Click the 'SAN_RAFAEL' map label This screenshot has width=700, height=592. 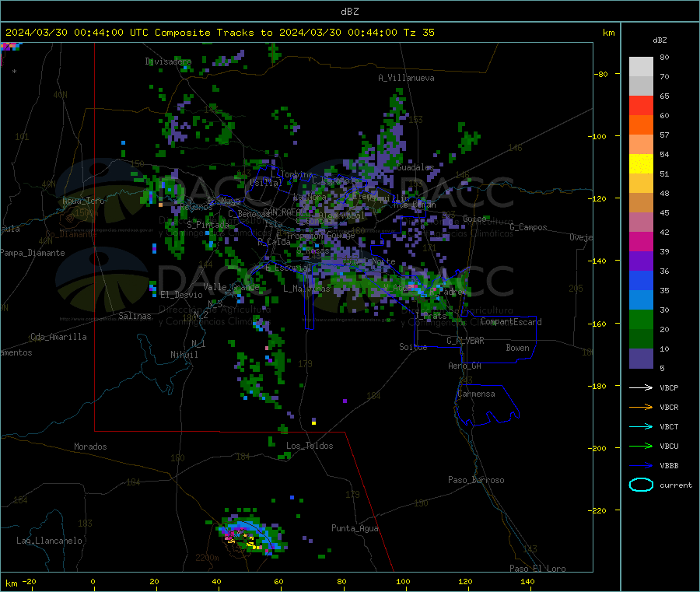point(285,212)
